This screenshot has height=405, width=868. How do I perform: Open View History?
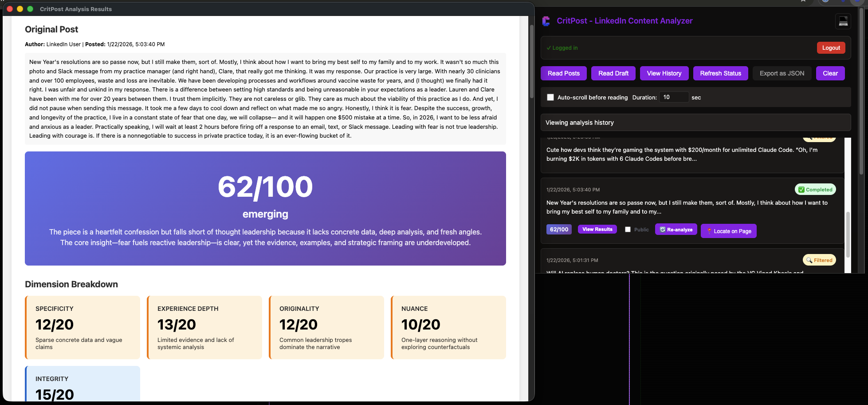[664, 73]
